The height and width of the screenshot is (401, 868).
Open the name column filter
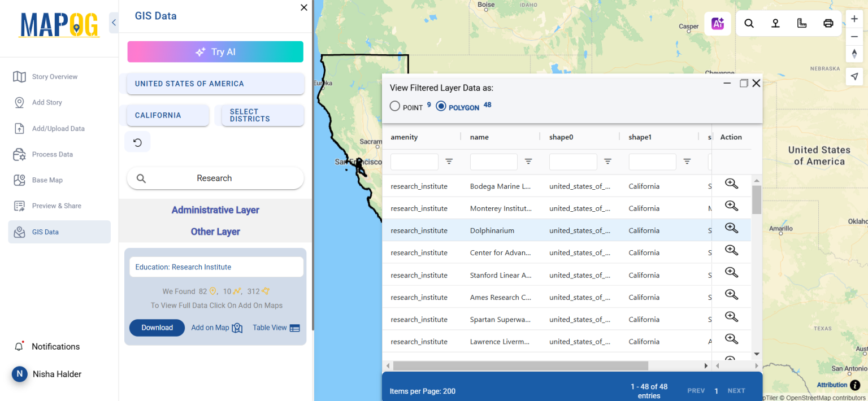528,162
